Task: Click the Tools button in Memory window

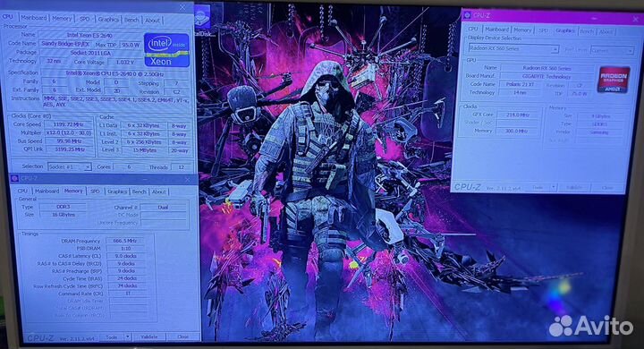Action: tap(112, 336)
